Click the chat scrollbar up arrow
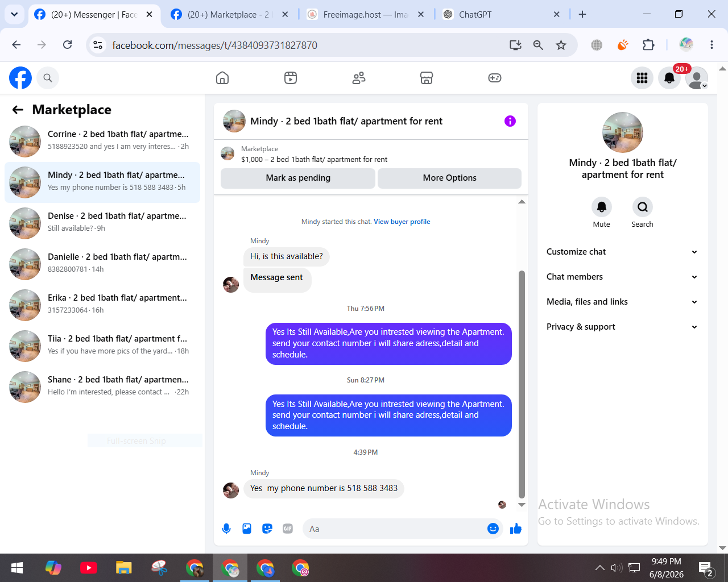The image size is (728, 582). point(522,202)
